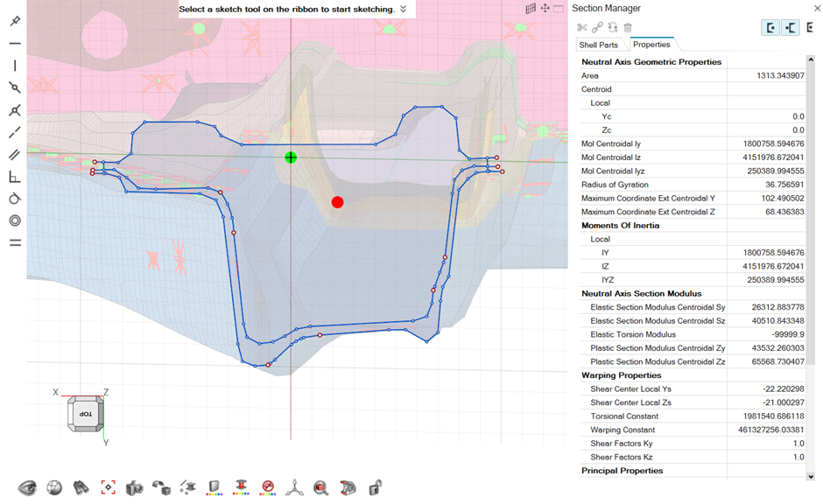
Task: Apply the horizontal constraint tool
Action: [x=15, y=43]
